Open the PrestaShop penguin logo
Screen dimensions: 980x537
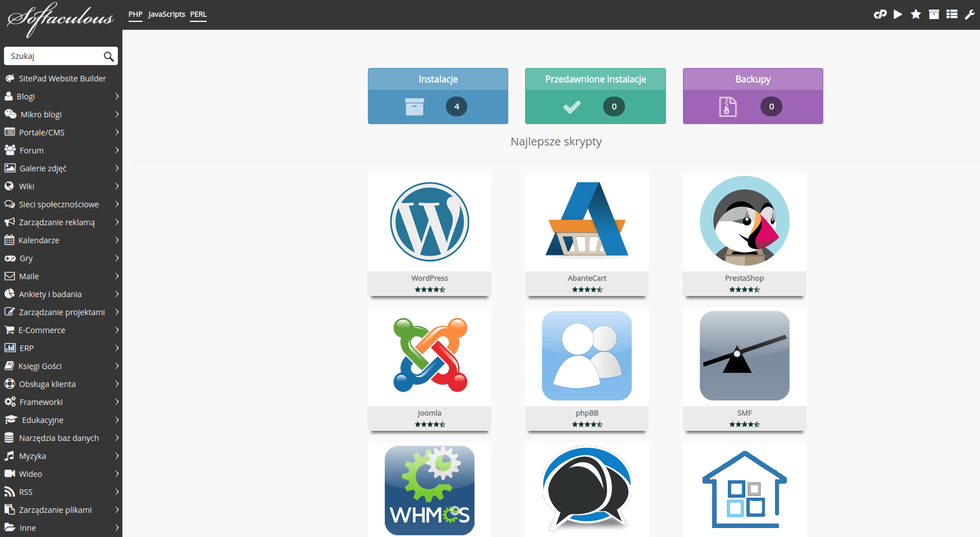point(745,221)
